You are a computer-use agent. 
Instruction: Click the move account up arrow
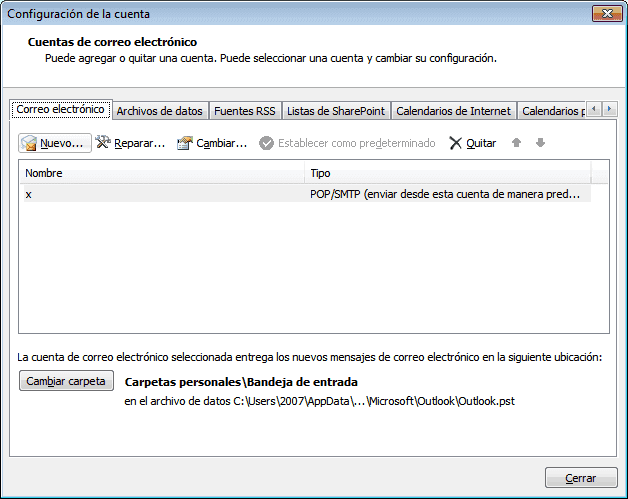(517, 143)
